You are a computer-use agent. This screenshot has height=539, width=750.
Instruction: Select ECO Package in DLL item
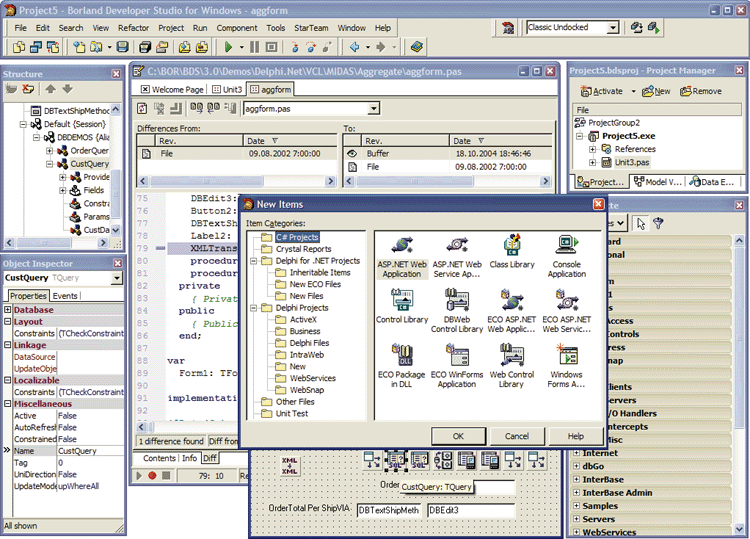tap(402, 367)
